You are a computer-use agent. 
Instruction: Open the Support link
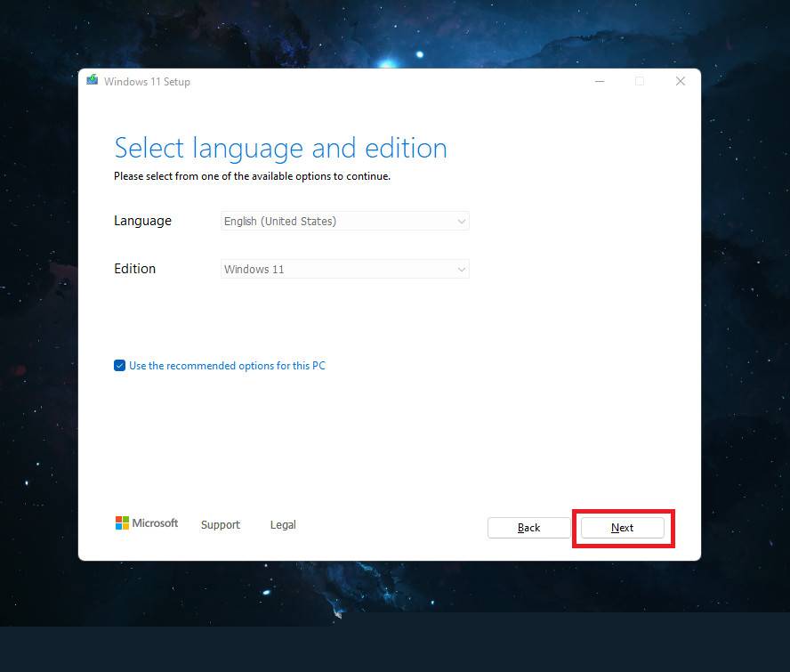[220, 525]
